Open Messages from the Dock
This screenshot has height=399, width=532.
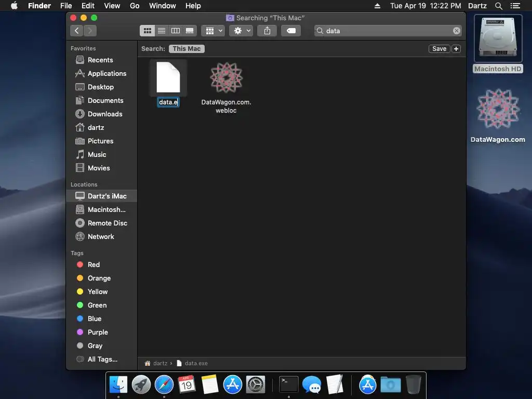312,385
